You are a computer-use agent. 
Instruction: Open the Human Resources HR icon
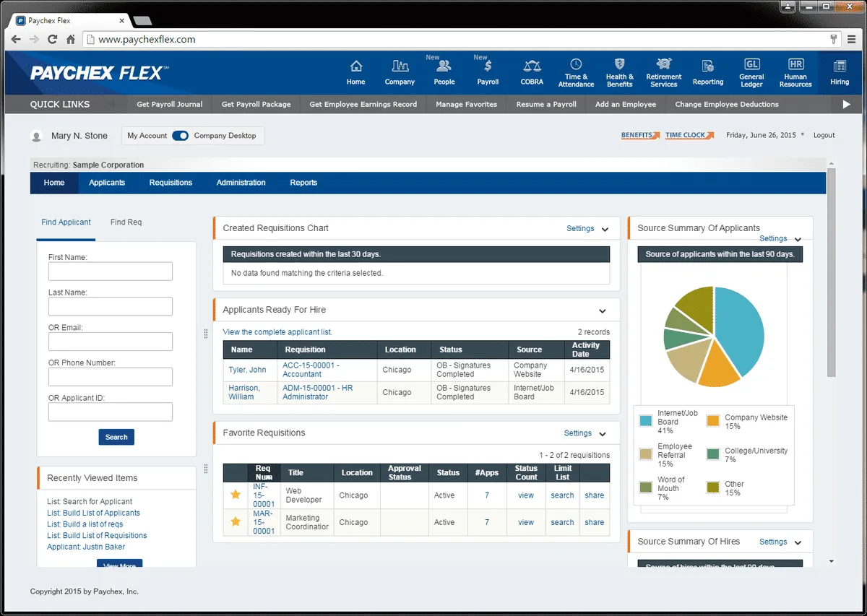click(795, 64)
